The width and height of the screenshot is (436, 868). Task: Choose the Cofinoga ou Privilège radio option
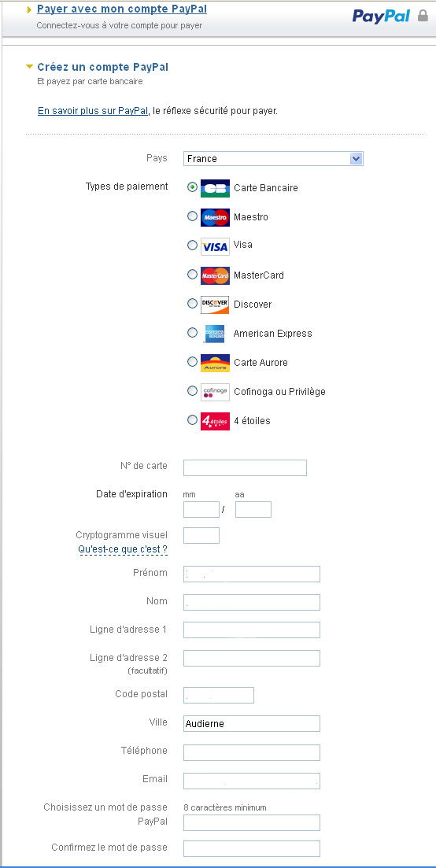click(192, 391)
